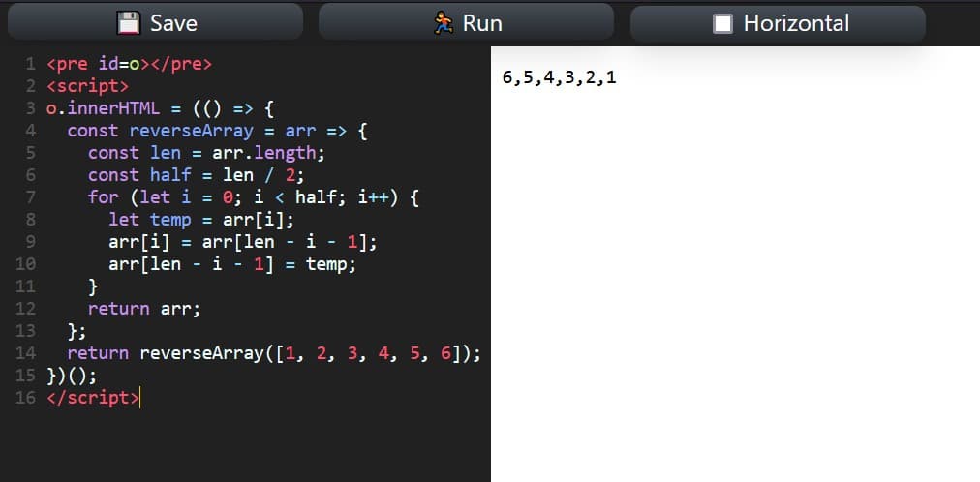This screenshot has height=482, width=980.
Task: Click the floppy disk Save icon
Action: click(129, 24)
